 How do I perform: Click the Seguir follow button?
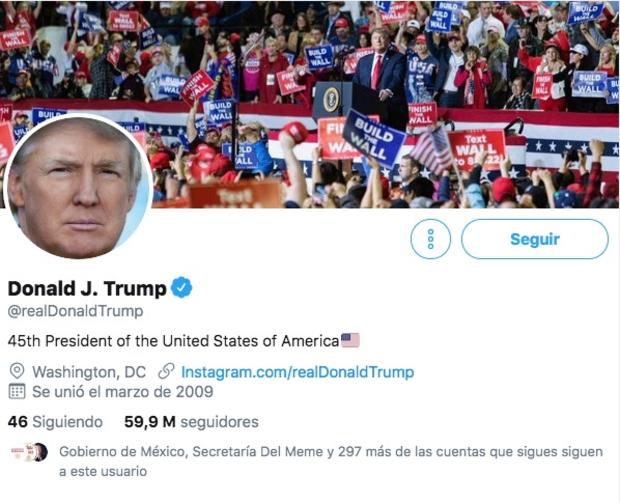pos(535,239)
